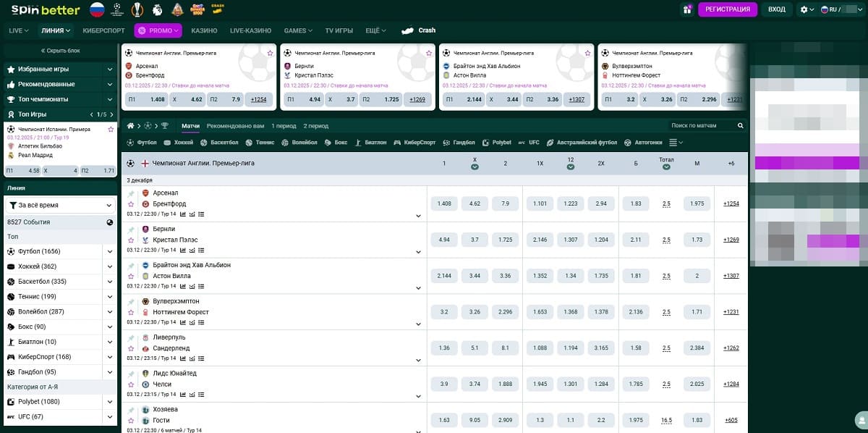Open more sports list icon after Автогонки
The image size is (868, 433).
[676, 143]
